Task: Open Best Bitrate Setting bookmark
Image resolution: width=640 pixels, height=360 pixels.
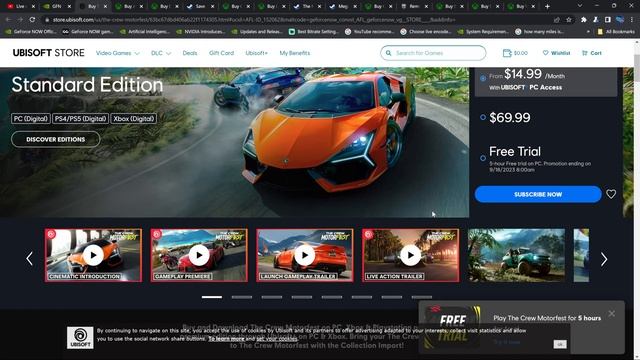Action: pyautogui.click(x=314, y=31)
